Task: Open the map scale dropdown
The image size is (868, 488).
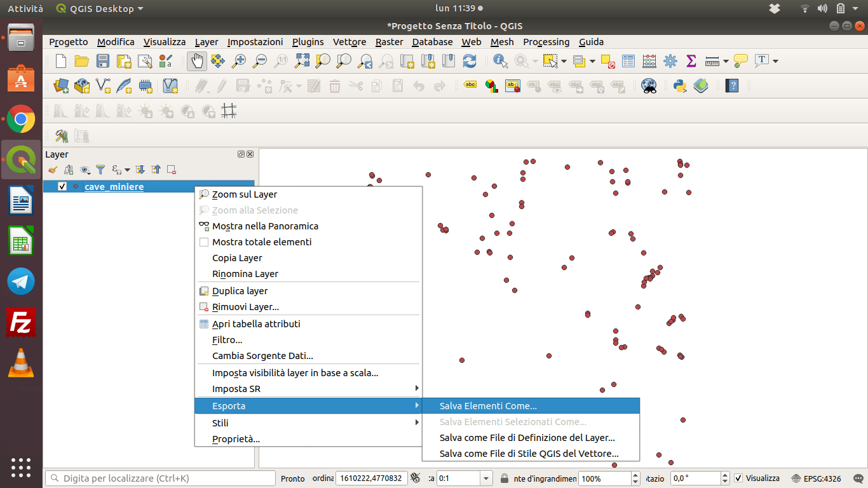Action: click(487, 478)
